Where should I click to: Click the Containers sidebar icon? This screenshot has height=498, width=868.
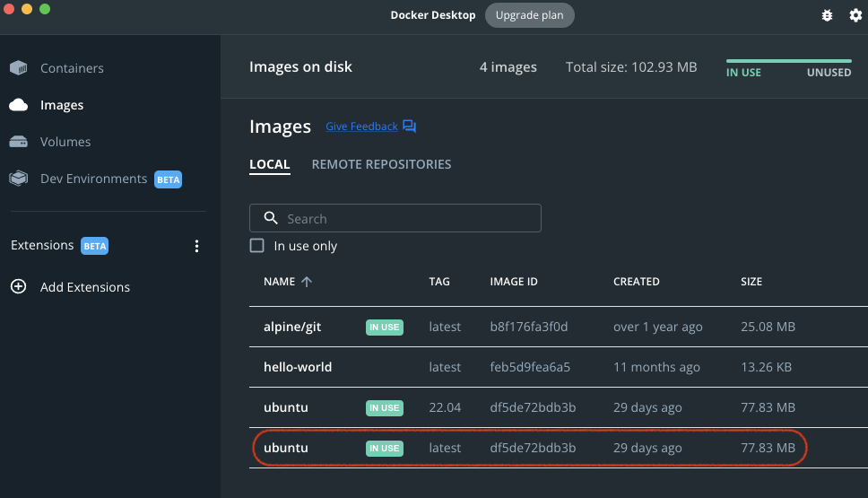[x=18, y=68]
